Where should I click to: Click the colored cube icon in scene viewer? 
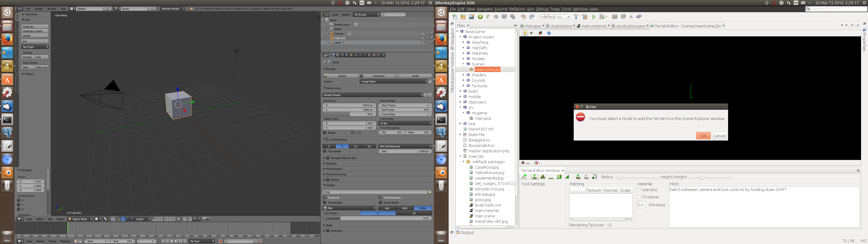pos(540,33)
